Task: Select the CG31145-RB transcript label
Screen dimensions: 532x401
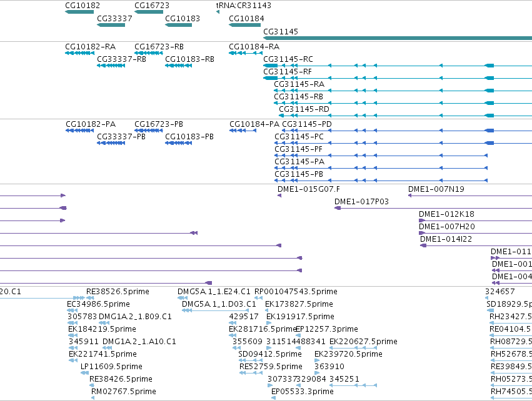Action: pos(299,97)
